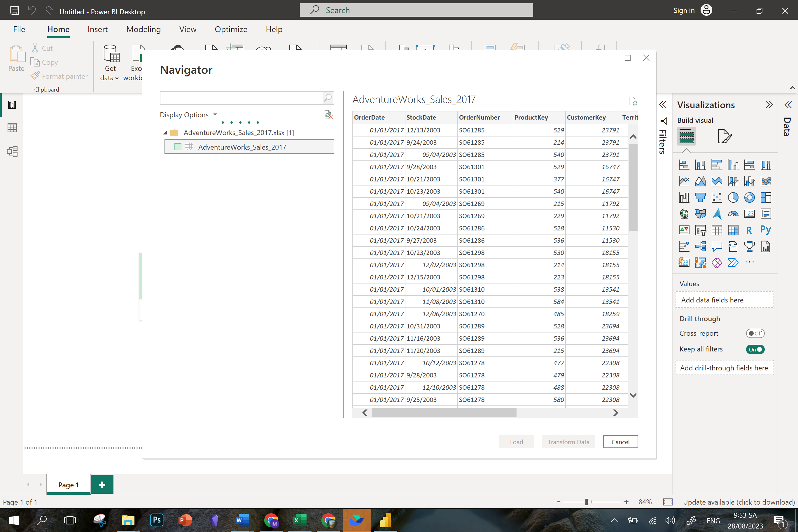Open Excel from the taskbar
The image size is (798, 532).
[x=300, y=520]
